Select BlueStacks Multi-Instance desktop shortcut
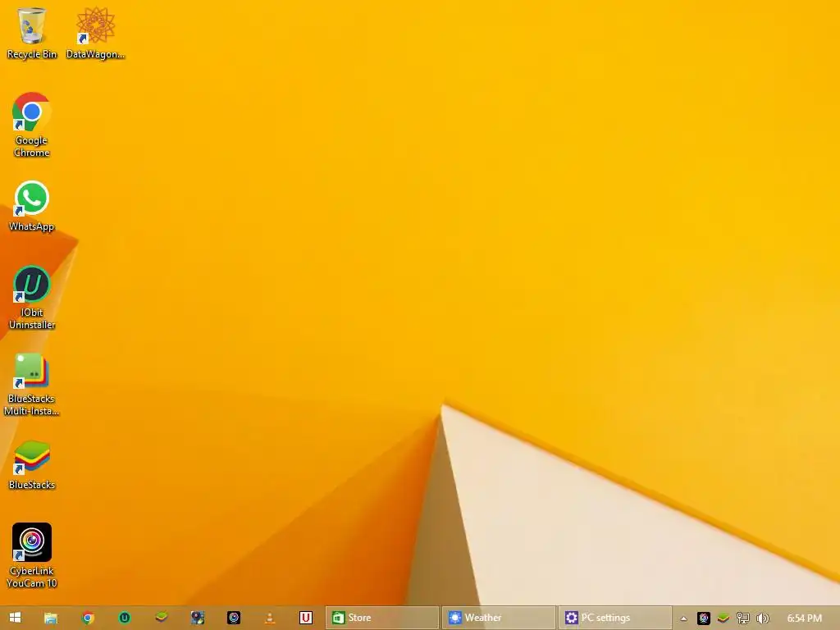This screenshot has height=630, width=840. point(32,384)
